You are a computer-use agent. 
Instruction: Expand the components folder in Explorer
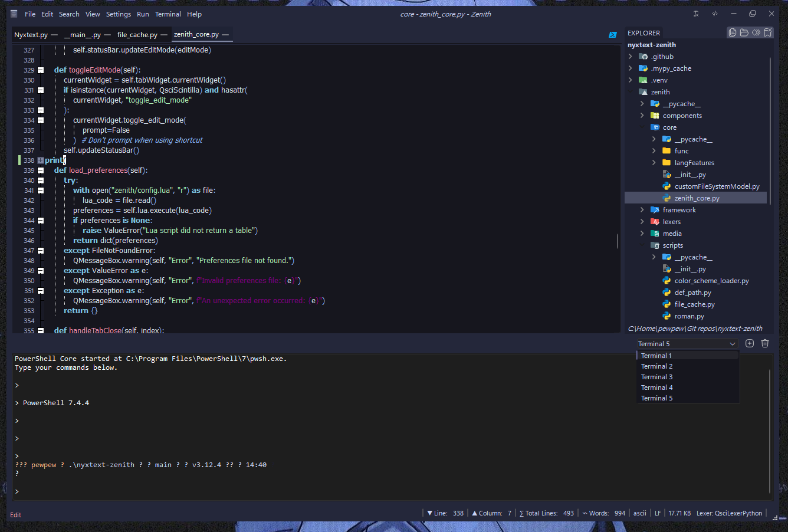point(642,116)
